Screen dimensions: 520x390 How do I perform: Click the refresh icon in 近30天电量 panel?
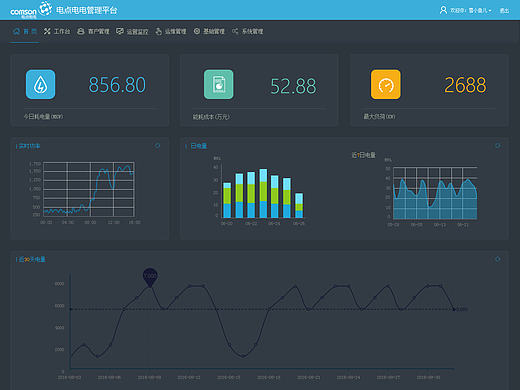498,259
